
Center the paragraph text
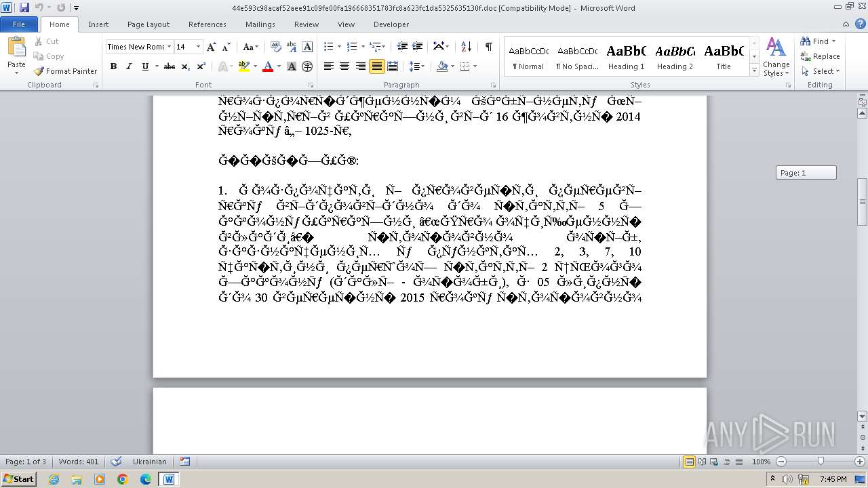coord(344,66)
